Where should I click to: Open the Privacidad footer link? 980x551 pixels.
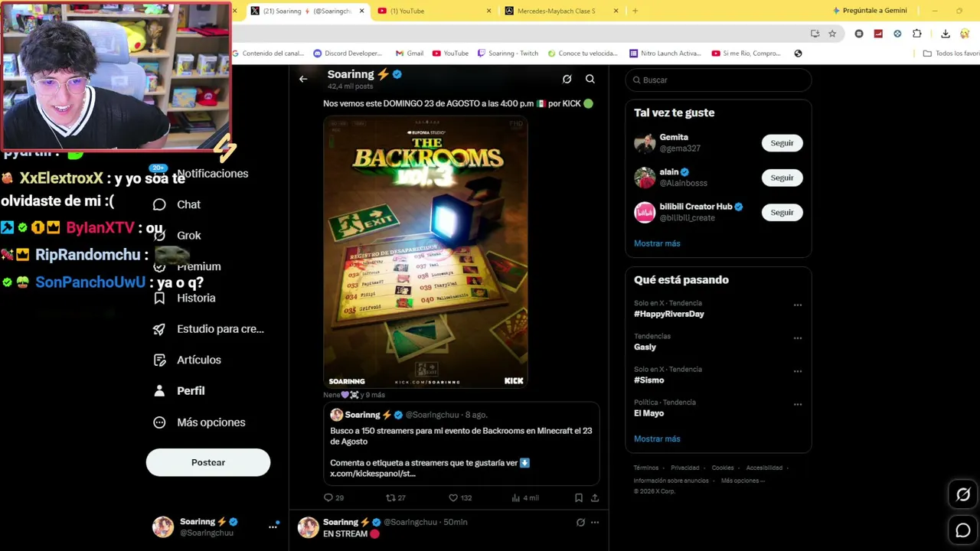click(685, 468)
